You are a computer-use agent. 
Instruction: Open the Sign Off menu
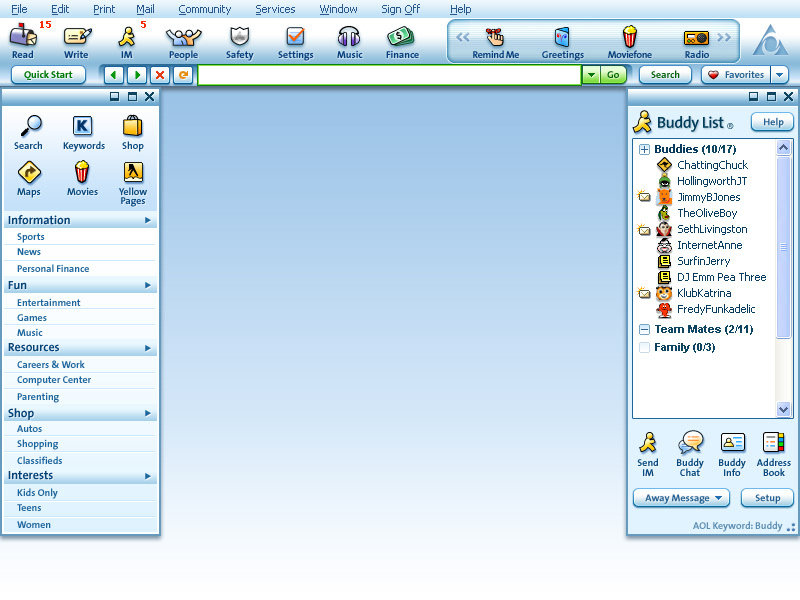(401, 9)
